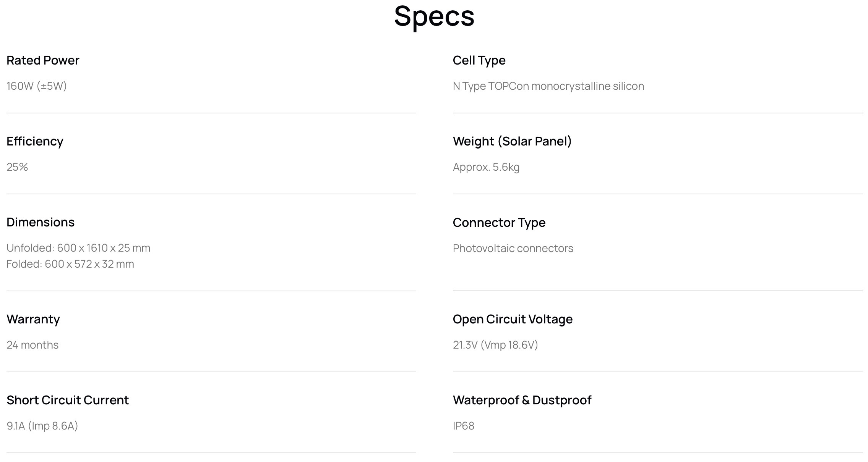This screenshot has height=462, width=868.
Task: Select the Unfolded dimensions line
Action: point(78,248)
